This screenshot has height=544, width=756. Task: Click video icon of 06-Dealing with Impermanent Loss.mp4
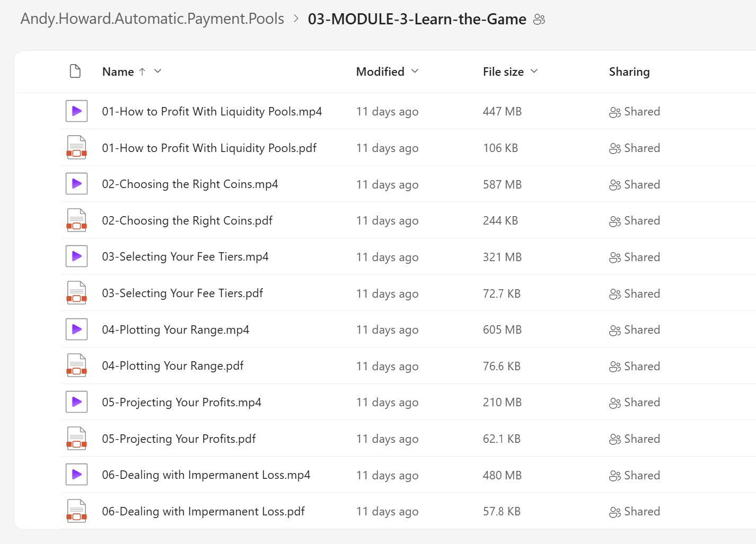(x=76, y=475)
